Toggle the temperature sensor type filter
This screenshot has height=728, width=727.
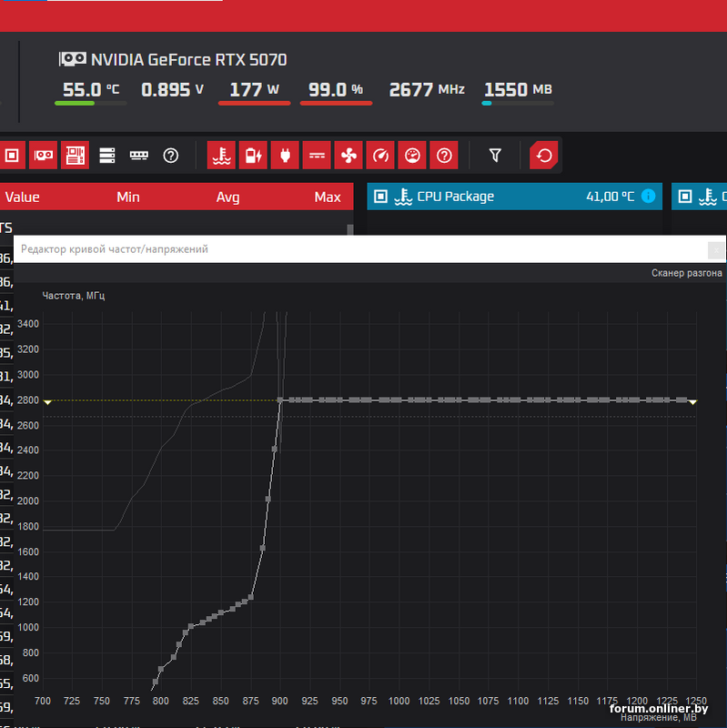(x=221, y=156)
